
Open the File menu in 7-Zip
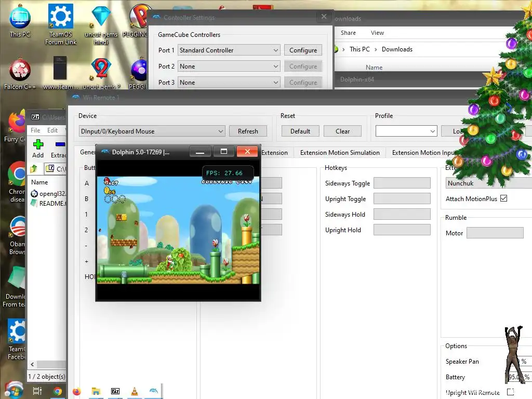point(35,130)
